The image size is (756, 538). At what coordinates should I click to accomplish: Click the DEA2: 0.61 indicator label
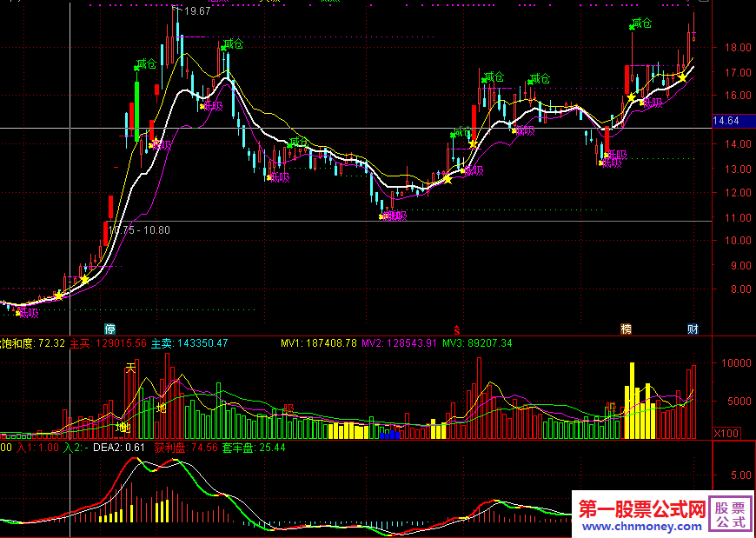[118, 448]
